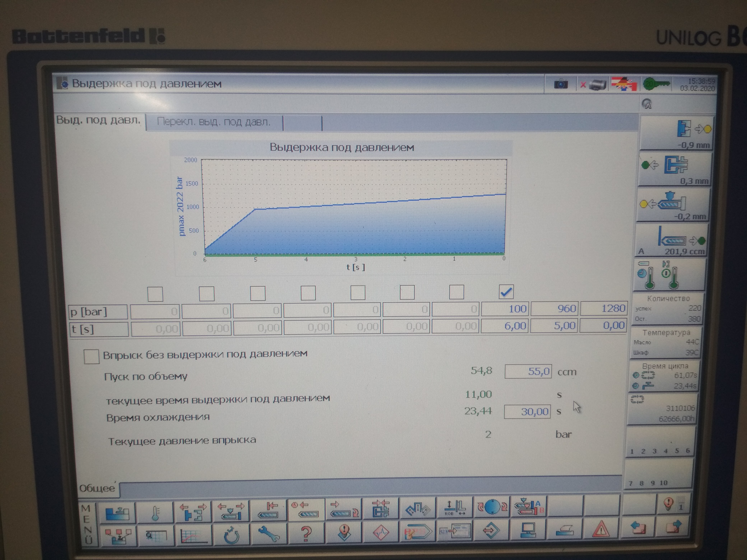Open the cycle reset circular arrow icon

pyautogui.click(x=231, y=535)
